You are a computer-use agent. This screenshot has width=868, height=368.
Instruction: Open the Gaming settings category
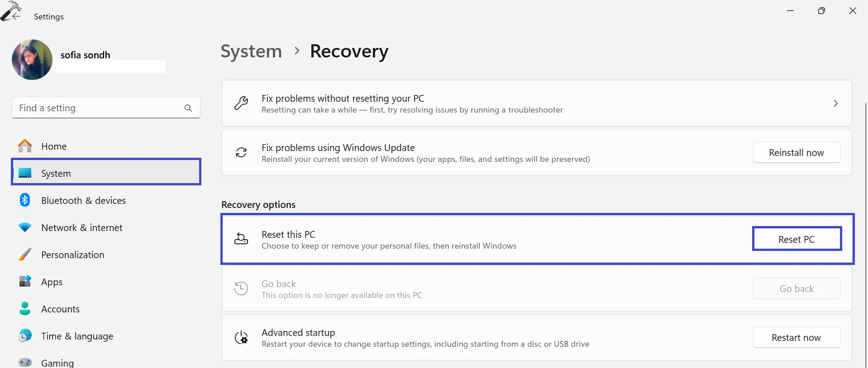coord(57,363)
